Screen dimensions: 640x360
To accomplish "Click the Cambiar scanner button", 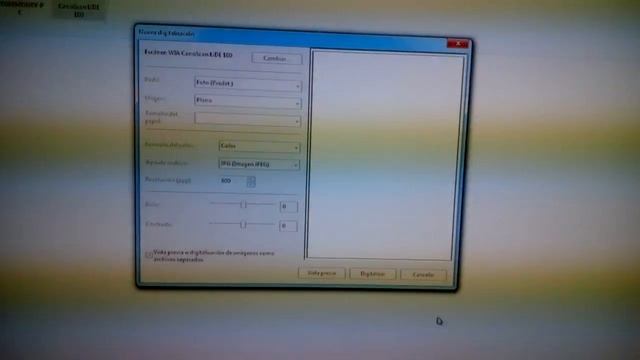I will click(x=277, y=58).
